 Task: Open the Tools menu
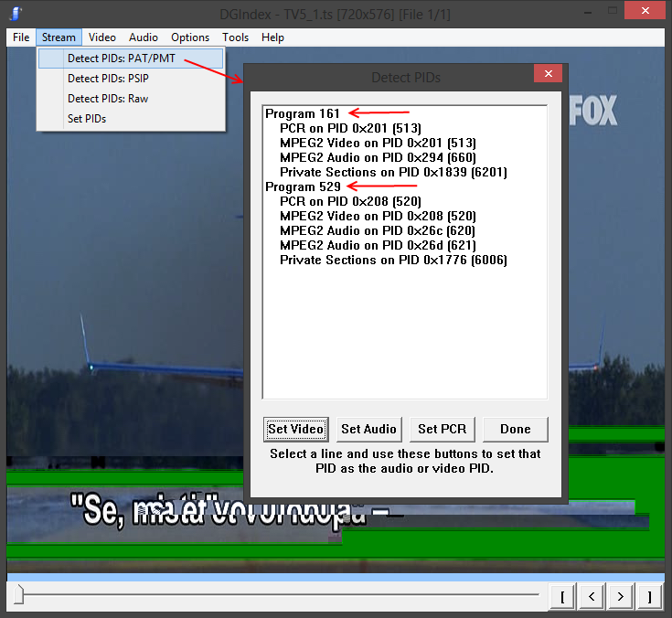[235, 37]
